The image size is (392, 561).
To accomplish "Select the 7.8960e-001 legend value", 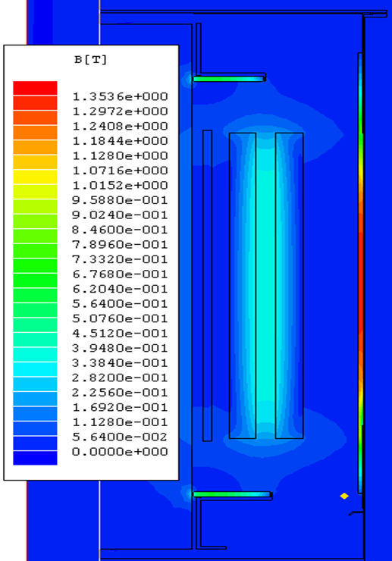I will click(121, 245).
